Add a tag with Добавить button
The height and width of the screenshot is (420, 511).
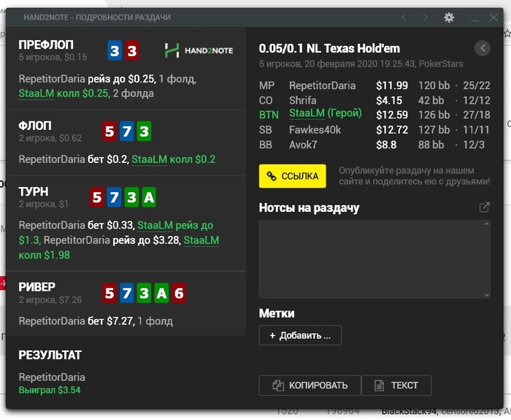[x=300, y=335]
